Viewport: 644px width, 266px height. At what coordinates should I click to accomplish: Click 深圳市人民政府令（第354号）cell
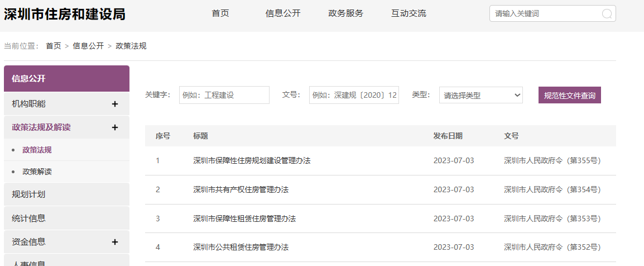[552, 189]
